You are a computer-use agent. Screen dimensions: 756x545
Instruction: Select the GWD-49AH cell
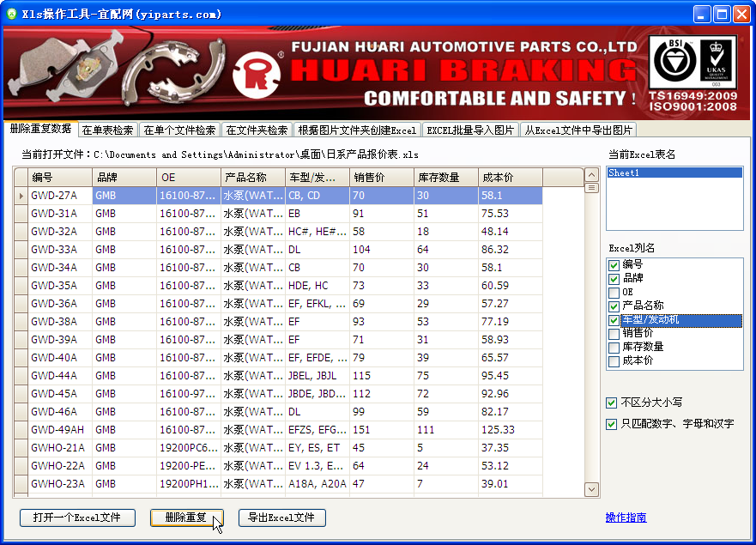[x=60, y=430]
